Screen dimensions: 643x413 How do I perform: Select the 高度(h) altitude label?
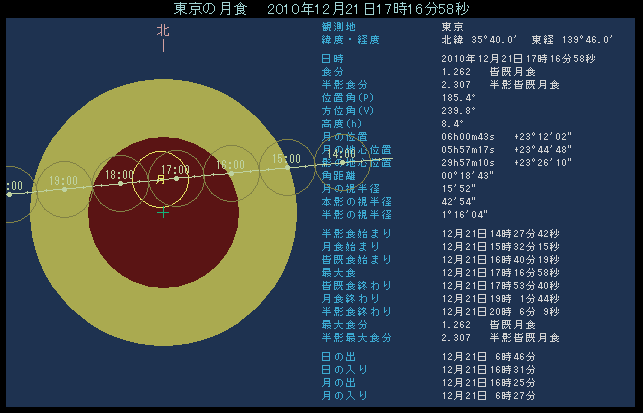pos(339,124)
